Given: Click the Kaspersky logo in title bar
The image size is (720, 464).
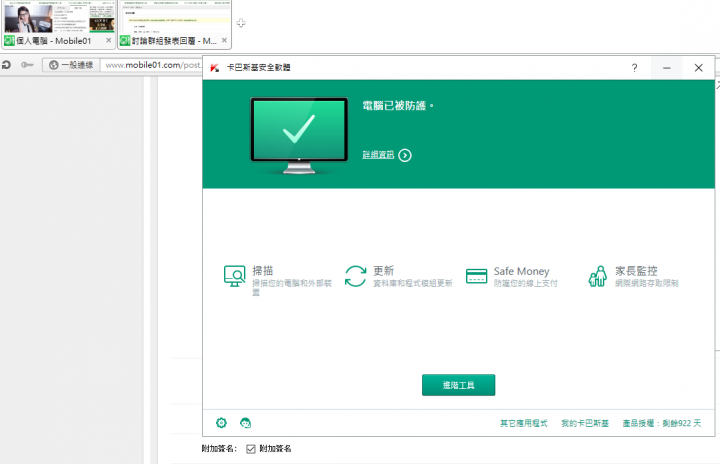Looking at the screenshot, I should coord(214,68).
